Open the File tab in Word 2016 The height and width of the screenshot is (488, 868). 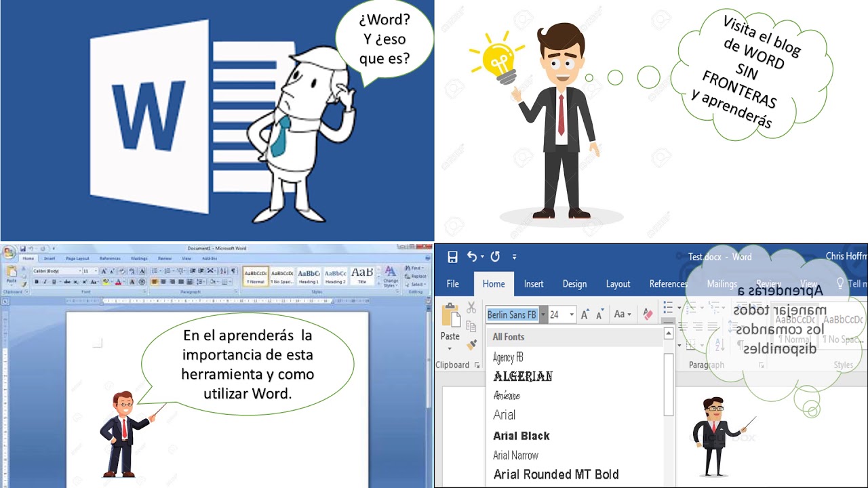pos(452,284)
